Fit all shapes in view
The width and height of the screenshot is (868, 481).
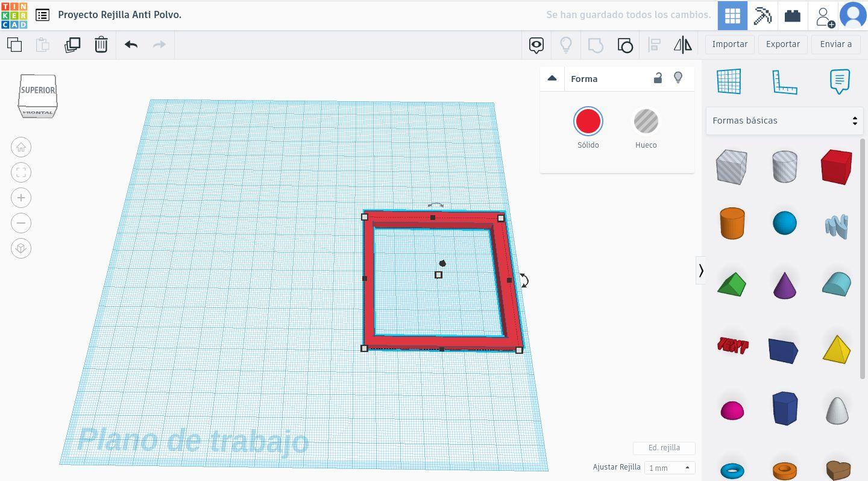(x=21, y=172)
